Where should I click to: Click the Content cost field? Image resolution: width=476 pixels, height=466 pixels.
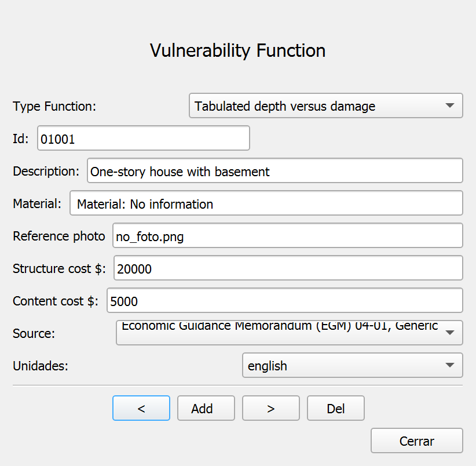coord(285,301)
